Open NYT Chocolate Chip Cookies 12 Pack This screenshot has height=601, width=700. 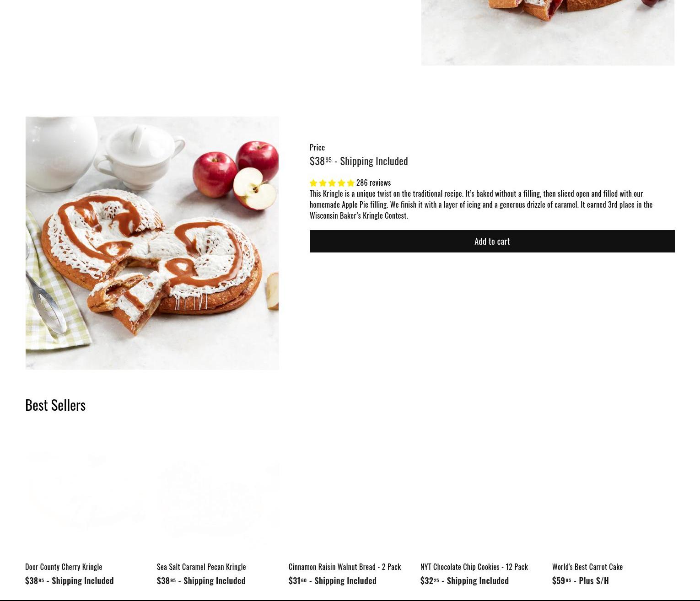(x=474, y=567)
